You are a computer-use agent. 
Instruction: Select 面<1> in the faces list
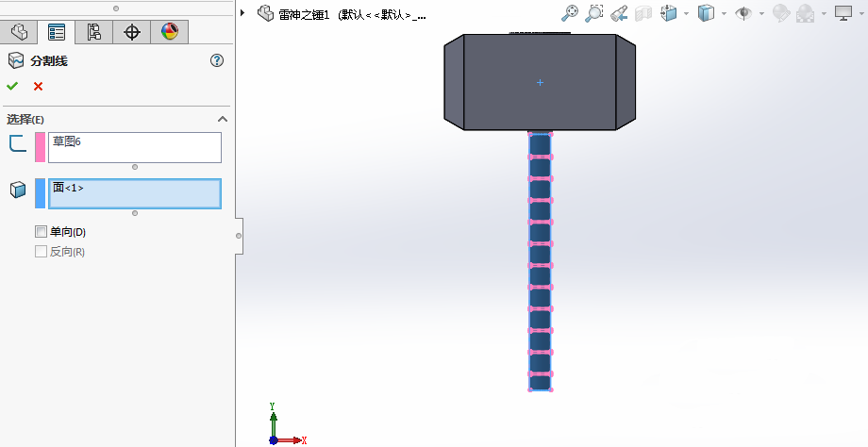pos(68,188)
